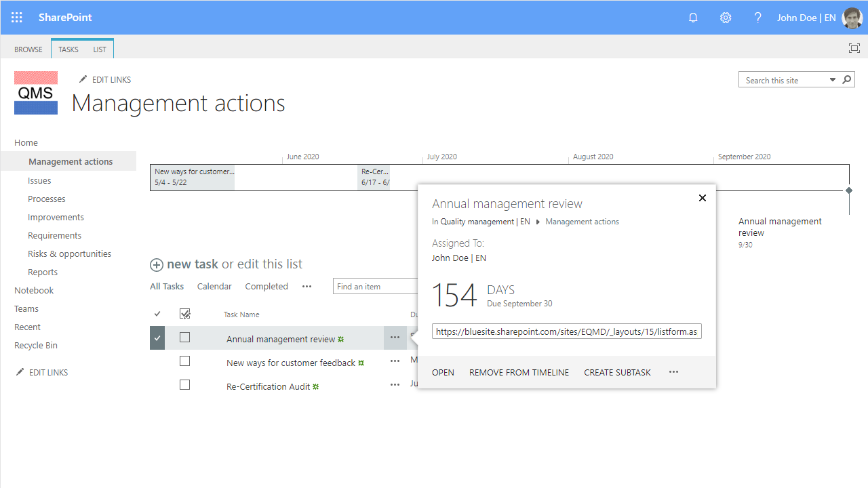Switch to the BROWSE tab

(28, 49)
